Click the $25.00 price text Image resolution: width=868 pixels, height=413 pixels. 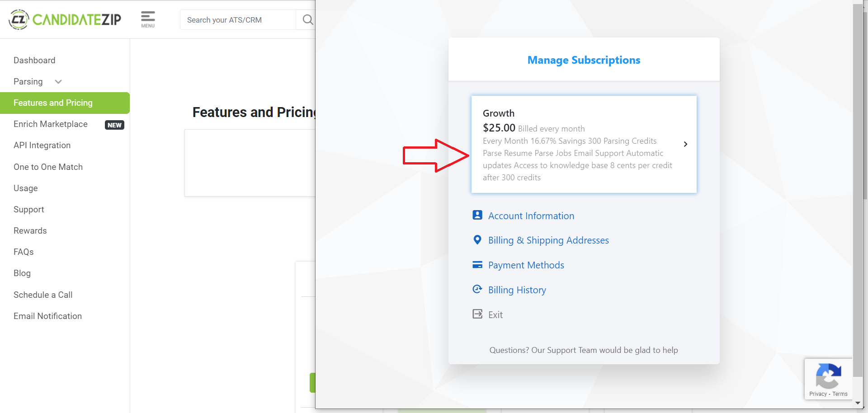[499, 128]
